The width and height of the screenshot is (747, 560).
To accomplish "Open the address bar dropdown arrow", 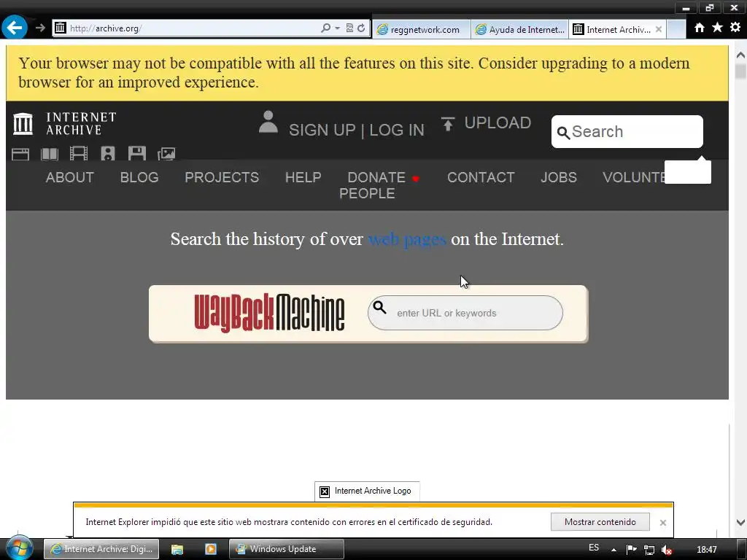I will pos(337,28).
